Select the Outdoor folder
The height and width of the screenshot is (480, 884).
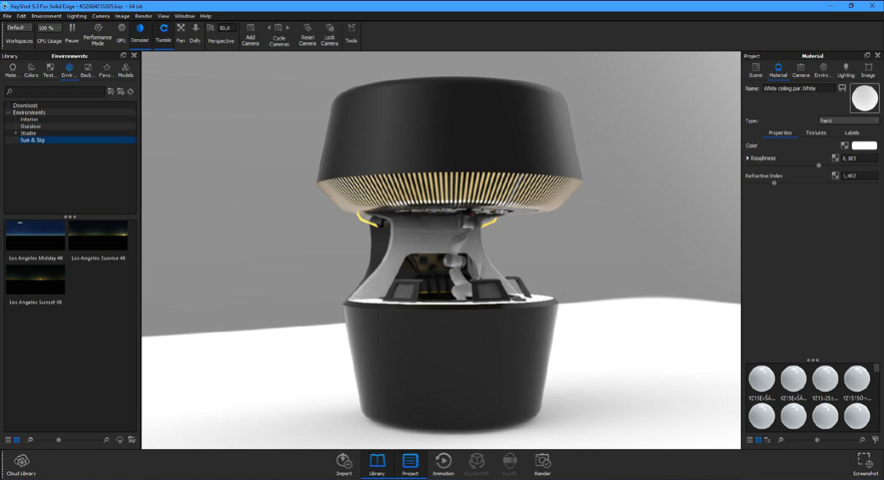(30, 126)
